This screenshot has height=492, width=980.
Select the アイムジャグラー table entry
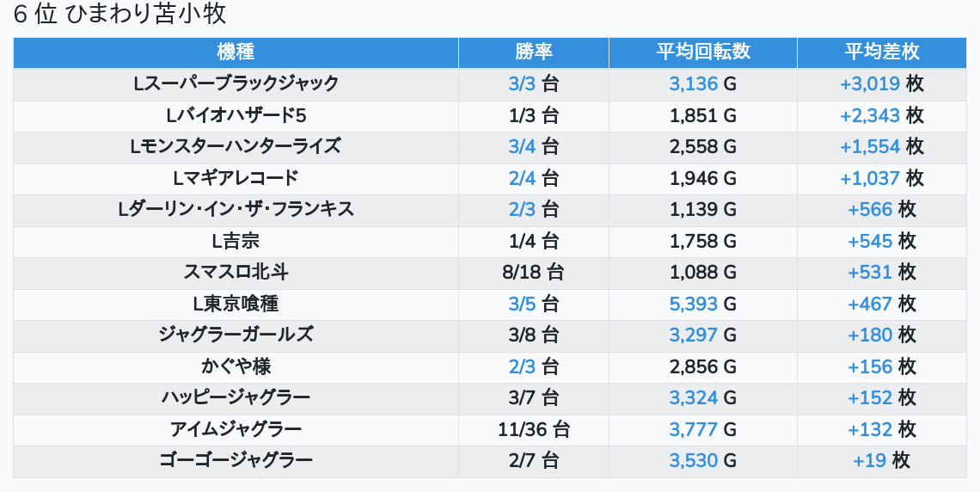coord(236,429)
